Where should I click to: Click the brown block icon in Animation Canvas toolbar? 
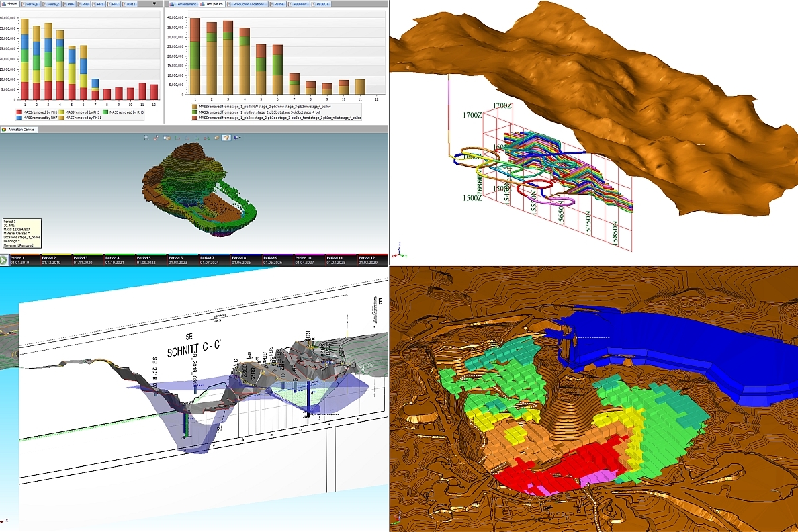coord(217,138)
